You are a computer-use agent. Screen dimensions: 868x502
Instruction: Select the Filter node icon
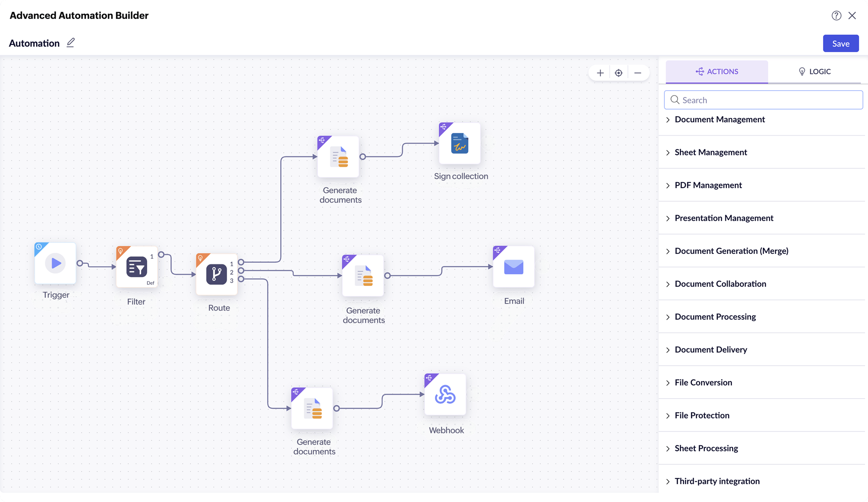(137, 267)
